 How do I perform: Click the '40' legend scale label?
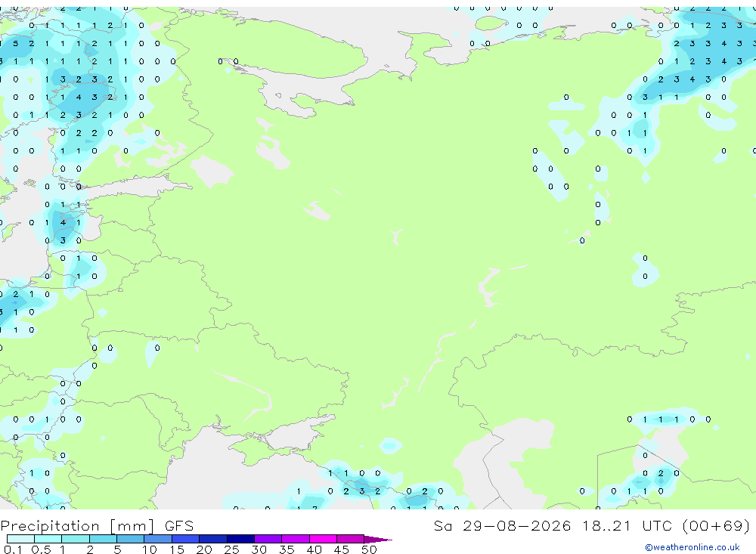coord(314,549)
